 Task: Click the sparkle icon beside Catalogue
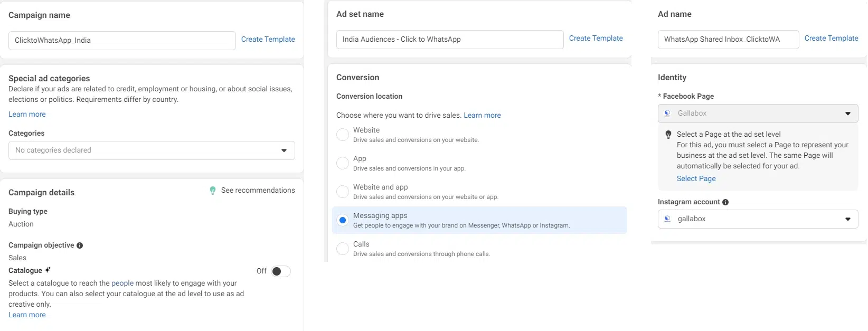48,270
